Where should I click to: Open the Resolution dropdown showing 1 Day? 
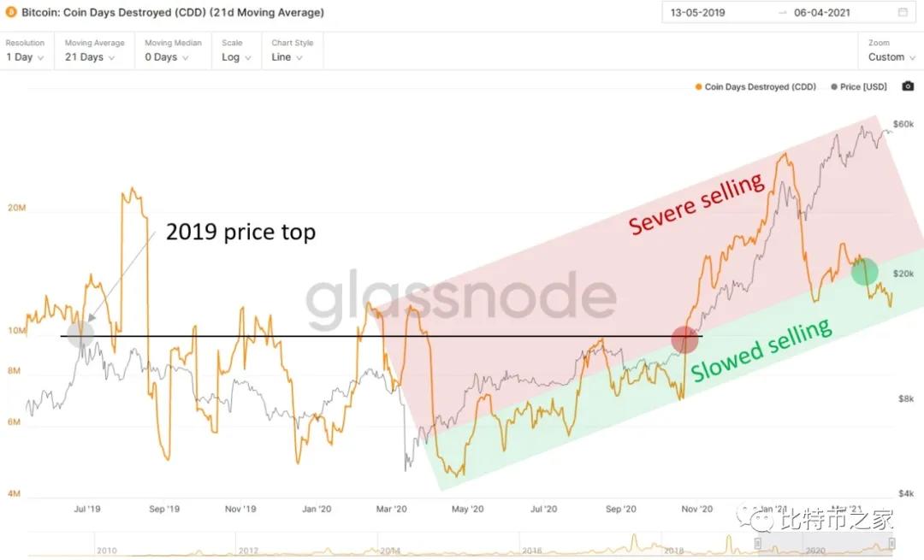(x=24, y=56)
